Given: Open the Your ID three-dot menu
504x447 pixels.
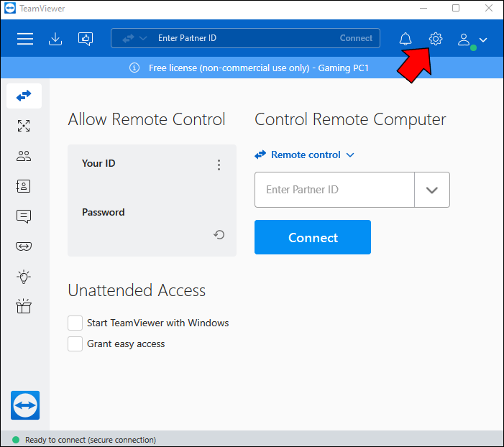Looking at the screenshot, I should point(219,165).
